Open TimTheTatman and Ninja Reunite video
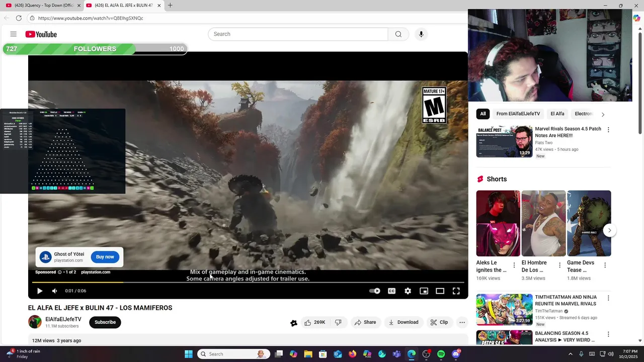The height and width of the screenshot is (362, 644). point(504,310)
